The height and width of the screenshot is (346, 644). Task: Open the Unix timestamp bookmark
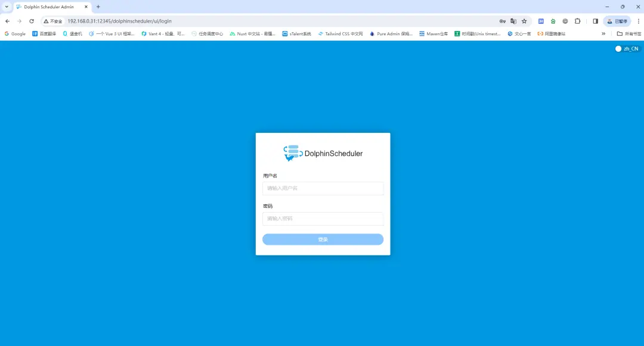click(x=478, y=34)
